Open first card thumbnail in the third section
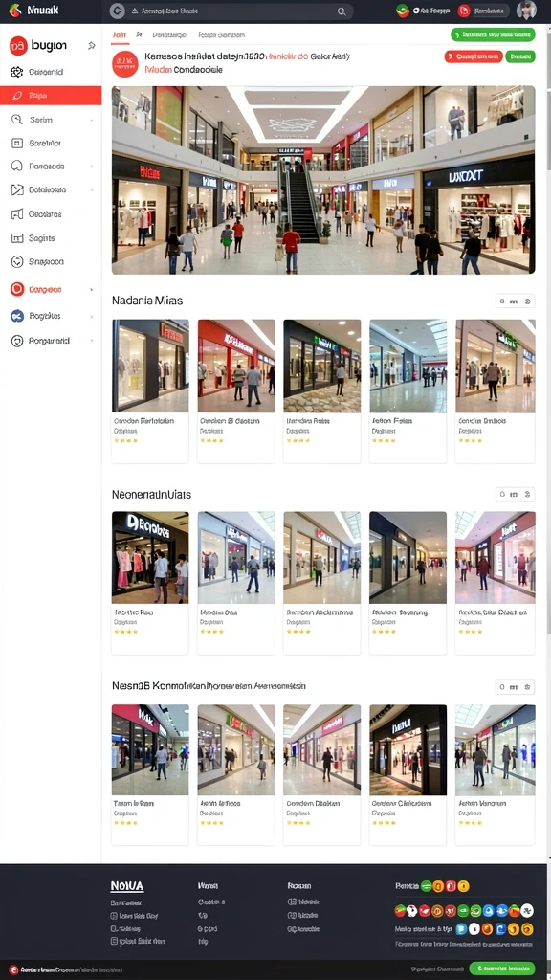The height and width of the screenshot is (980, 551). (x=150, y=750)
